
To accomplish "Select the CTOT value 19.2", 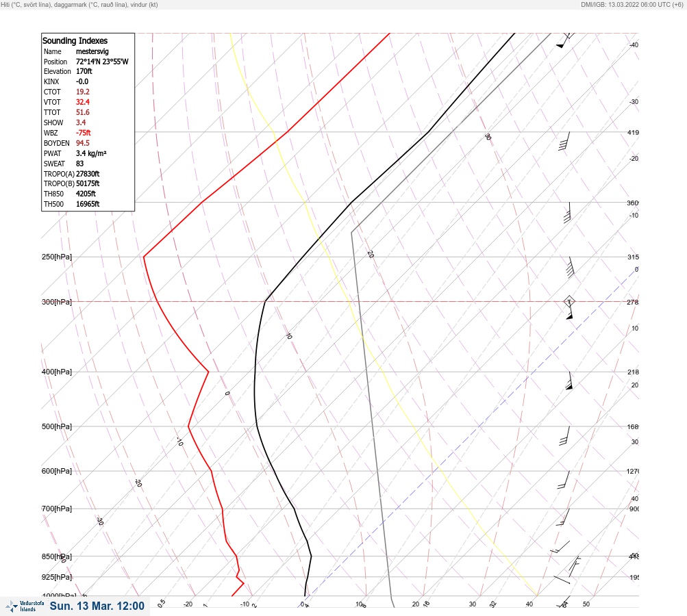I will (x=82, y=92).
